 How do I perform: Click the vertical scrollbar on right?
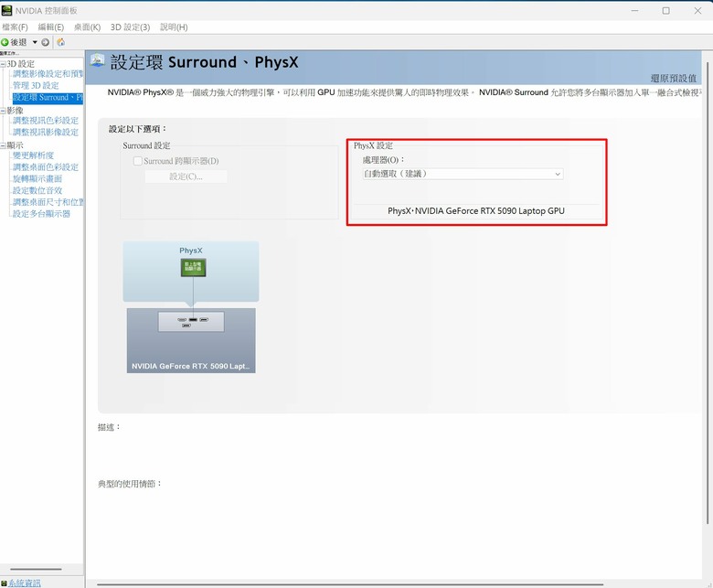click(708, 291)
